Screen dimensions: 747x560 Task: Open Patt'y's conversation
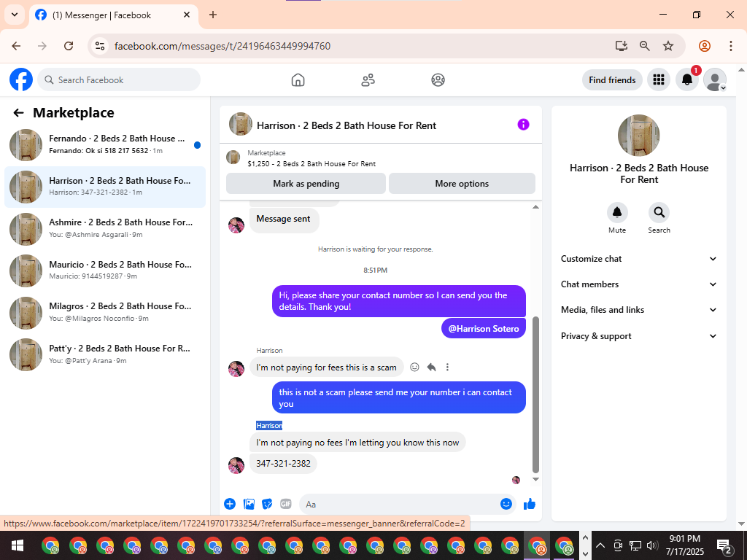(105, 354)
